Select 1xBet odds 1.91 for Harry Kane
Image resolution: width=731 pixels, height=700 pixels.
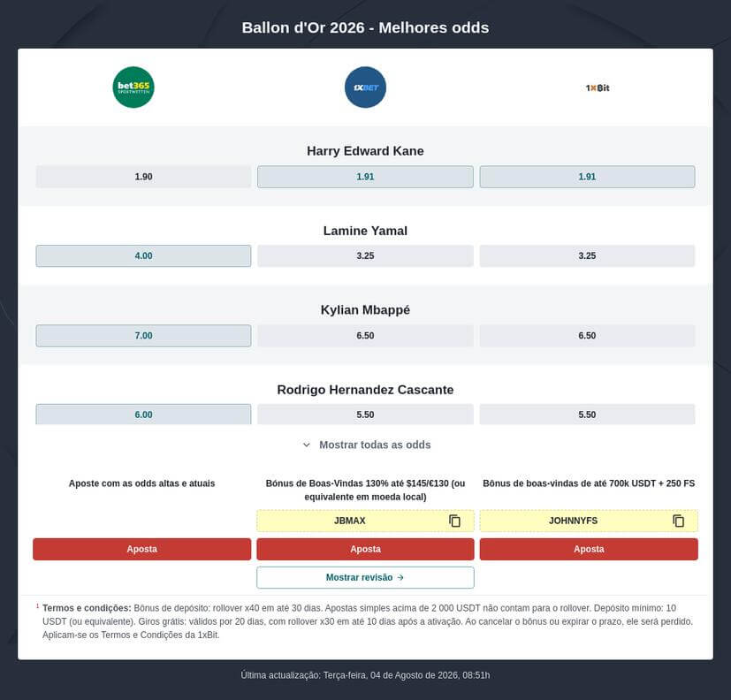pyautogui.click(x=365, y=177)
